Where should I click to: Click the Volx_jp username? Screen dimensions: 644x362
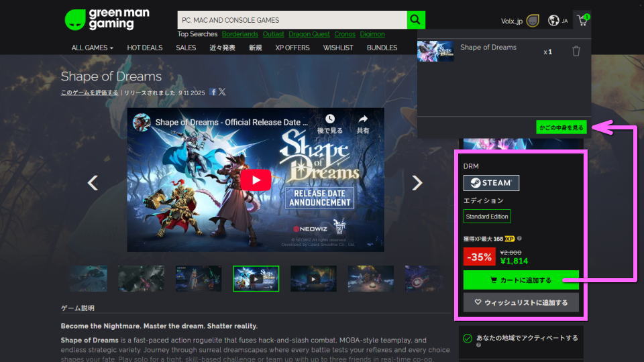pyautogui.click(x=511, y=21)
